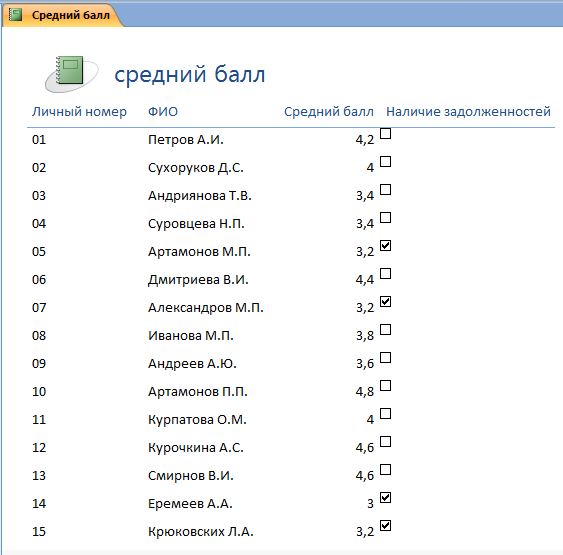Check the debt box for Сухоруков Д.С.
The image size is (563, 555).
coord(385,162)
